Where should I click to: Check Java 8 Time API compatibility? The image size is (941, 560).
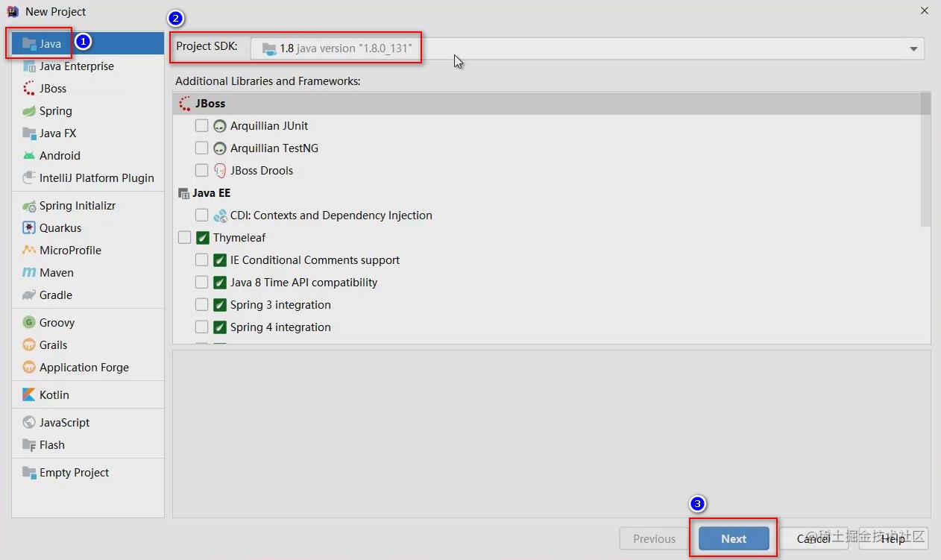tap(201, 283)
